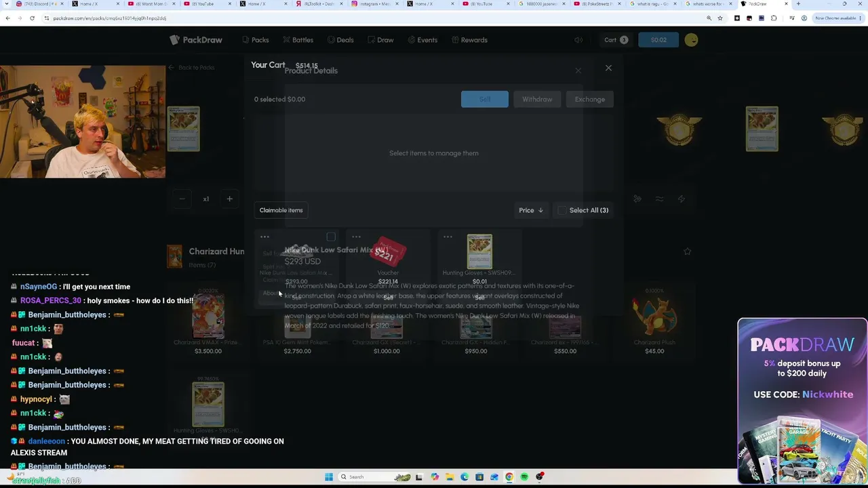Open the Deals page
The height and width of the screenshot is (488, 868).
[x=340, y=40]
